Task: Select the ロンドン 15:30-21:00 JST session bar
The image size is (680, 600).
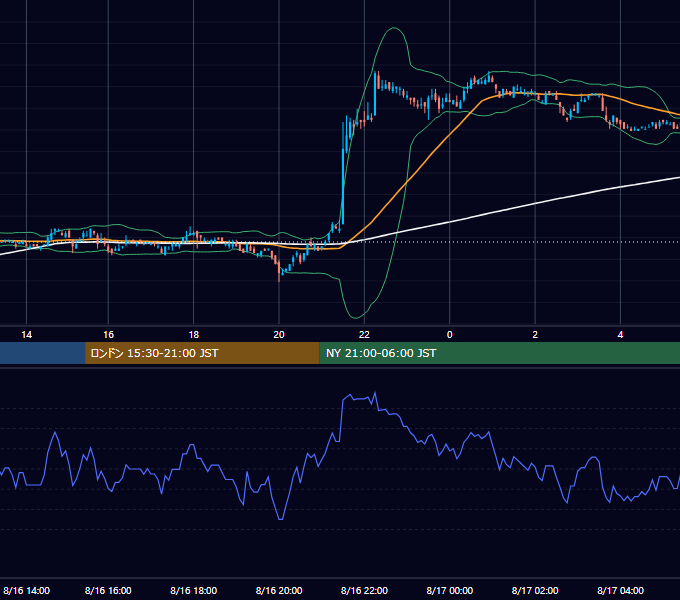Action: [x=202, y=353]
